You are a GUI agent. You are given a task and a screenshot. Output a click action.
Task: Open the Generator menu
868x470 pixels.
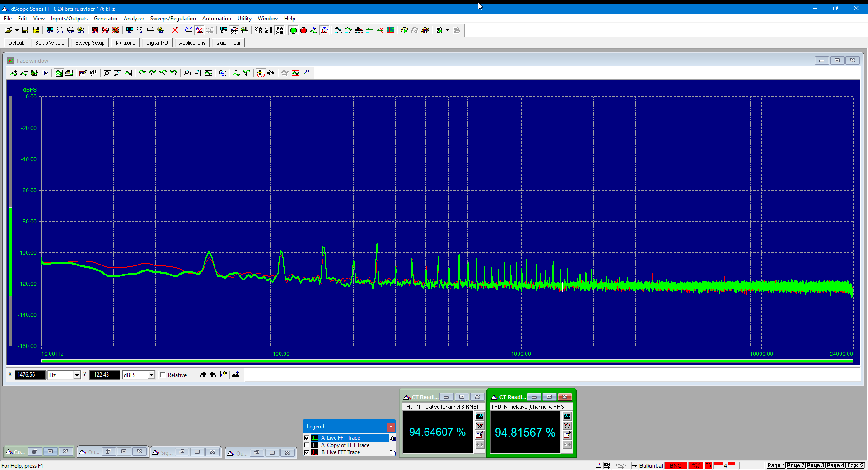pyautogui.click(x=106, y=19)
